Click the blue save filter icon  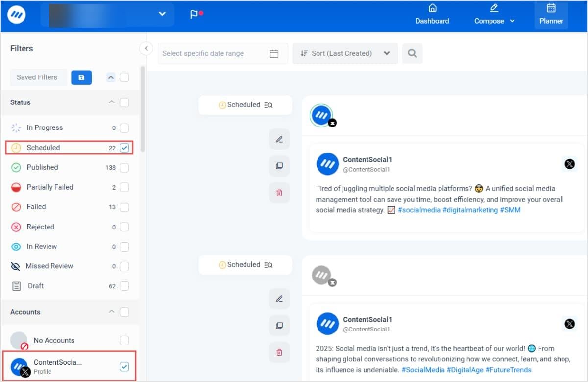(81, 77)
